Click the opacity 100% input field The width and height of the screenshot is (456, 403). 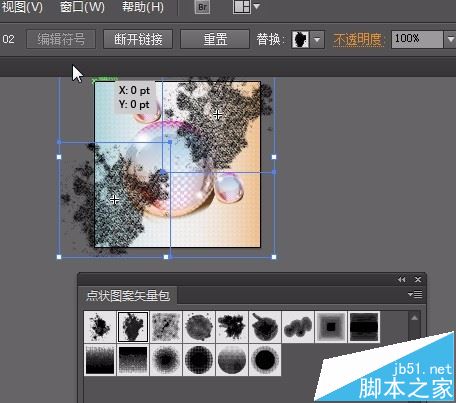(417, 40)
